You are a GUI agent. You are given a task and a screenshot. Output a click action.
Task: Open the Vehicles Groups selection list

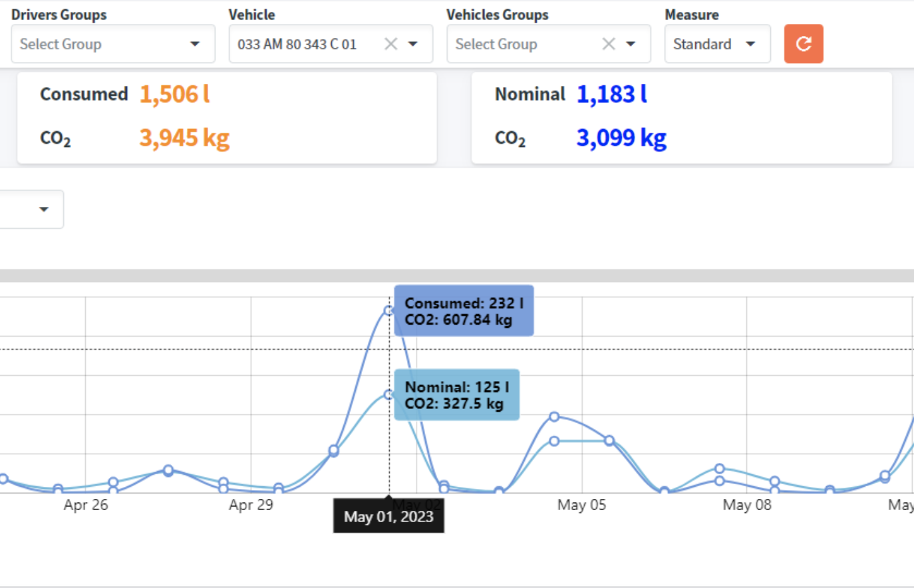pyautogui.click(x=631, y=44)
